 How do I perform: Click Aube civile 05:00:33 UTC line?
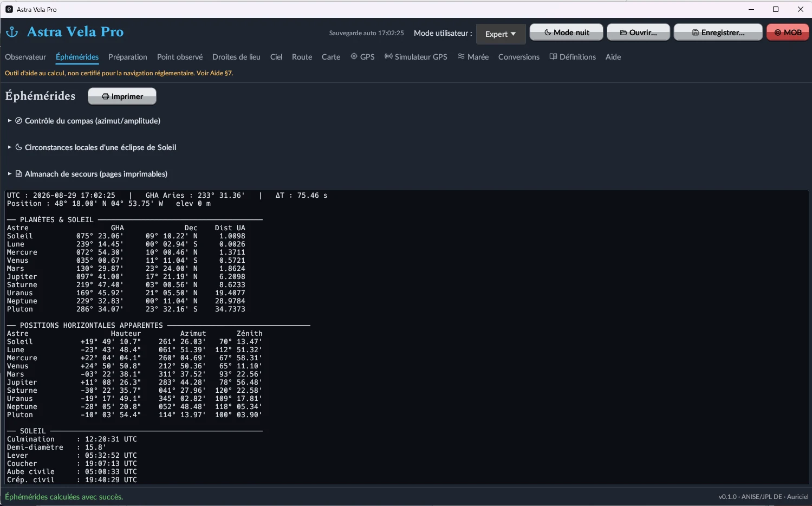72,472
